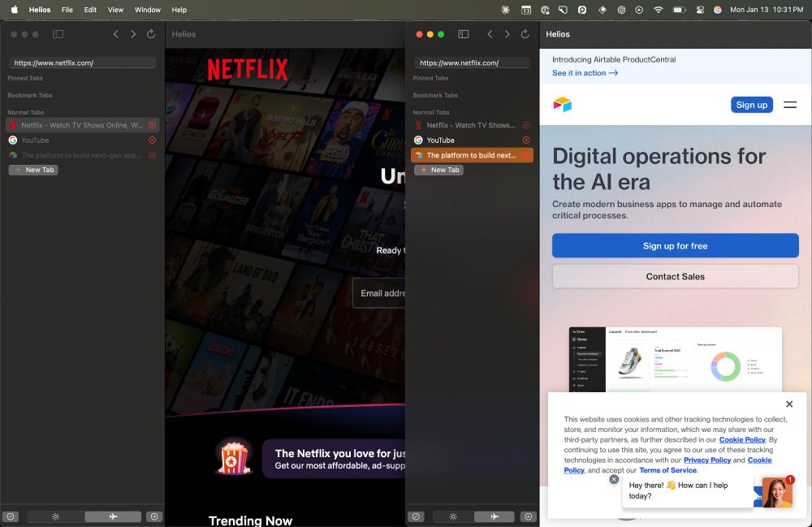Open the View menu
The width and height of the screenshot is (812, 527).
coord(115,10)
